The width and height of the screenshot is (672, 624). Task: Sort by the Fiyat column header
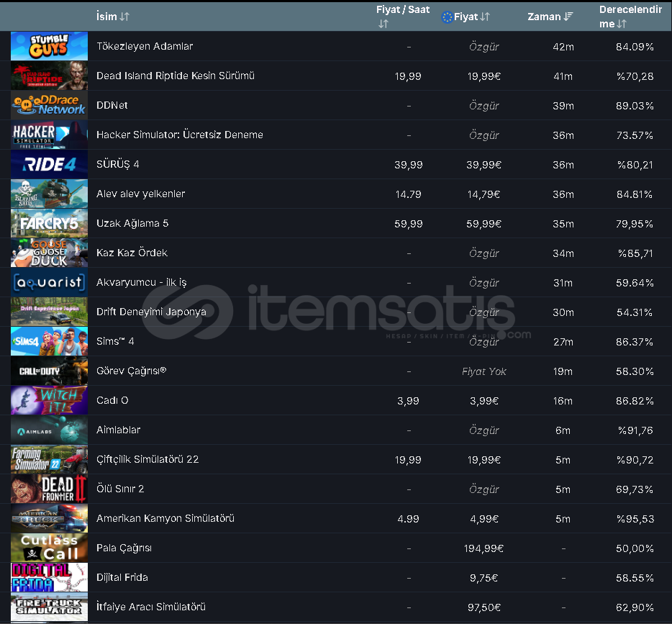click(x=471, y=17)
